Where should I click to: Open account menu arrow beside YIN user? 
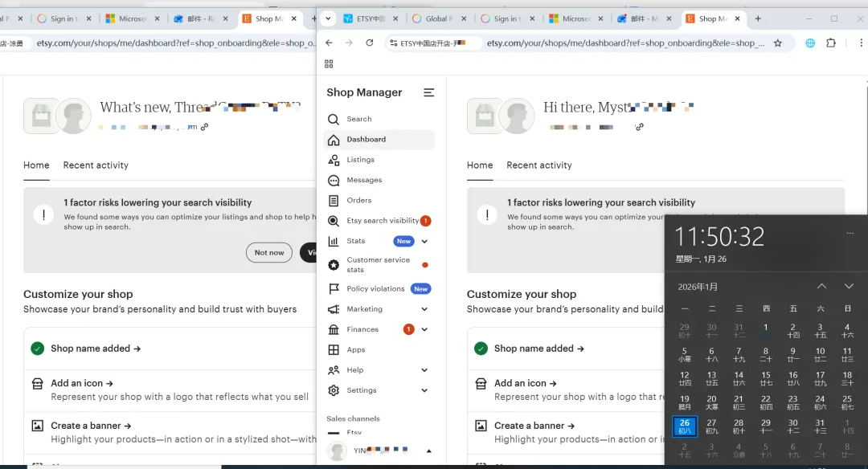[x=429, y=451]
